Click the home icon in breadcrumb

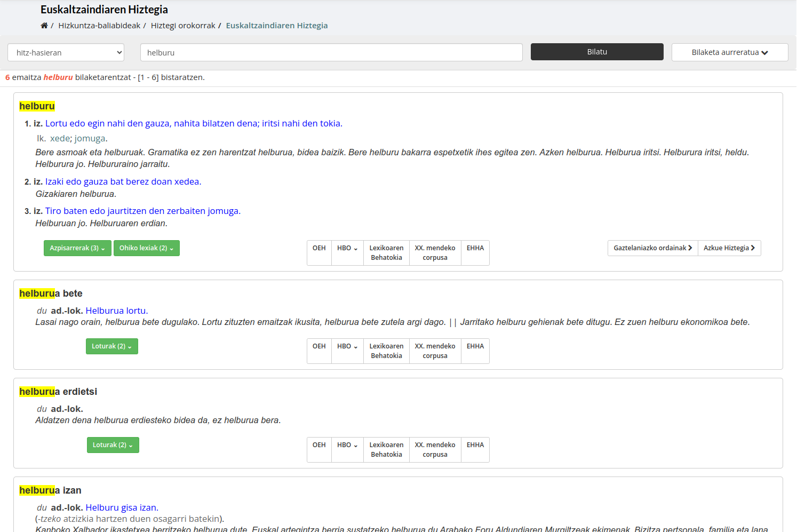[x=44, y=26]
